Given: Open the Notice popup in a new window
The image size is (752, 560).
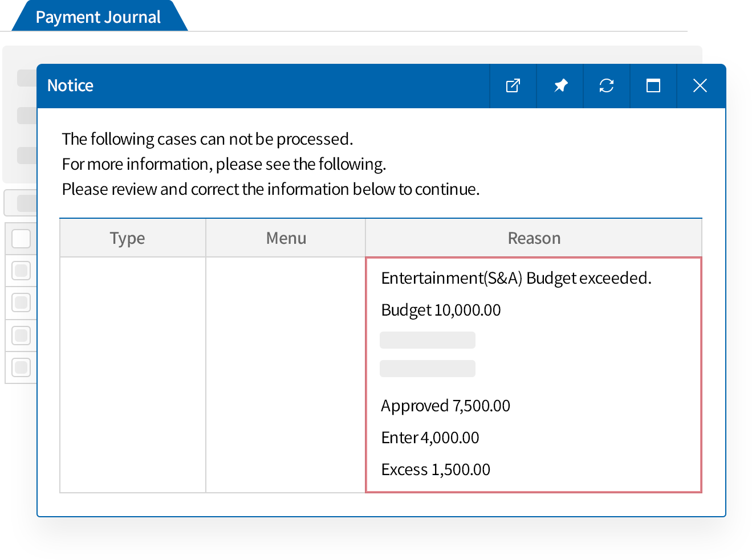Looking at the screenshot, I should point(513,85).
